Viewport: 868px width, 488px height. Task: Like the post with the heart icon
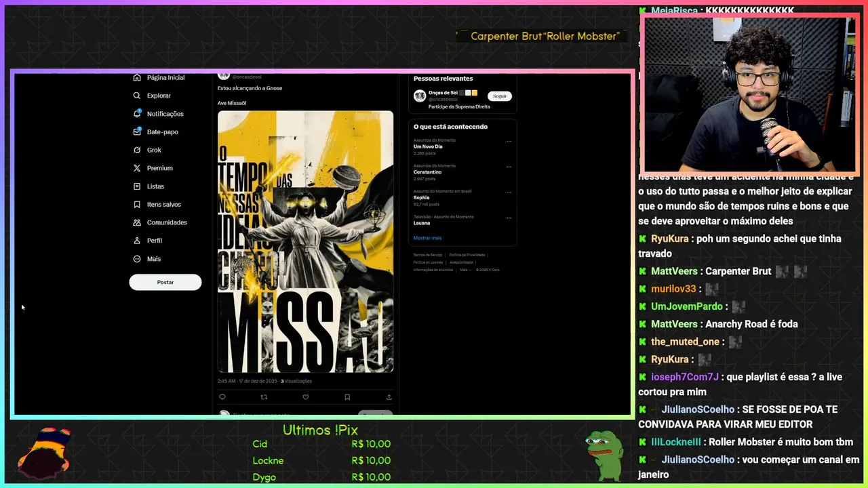[x=305, y=397]
